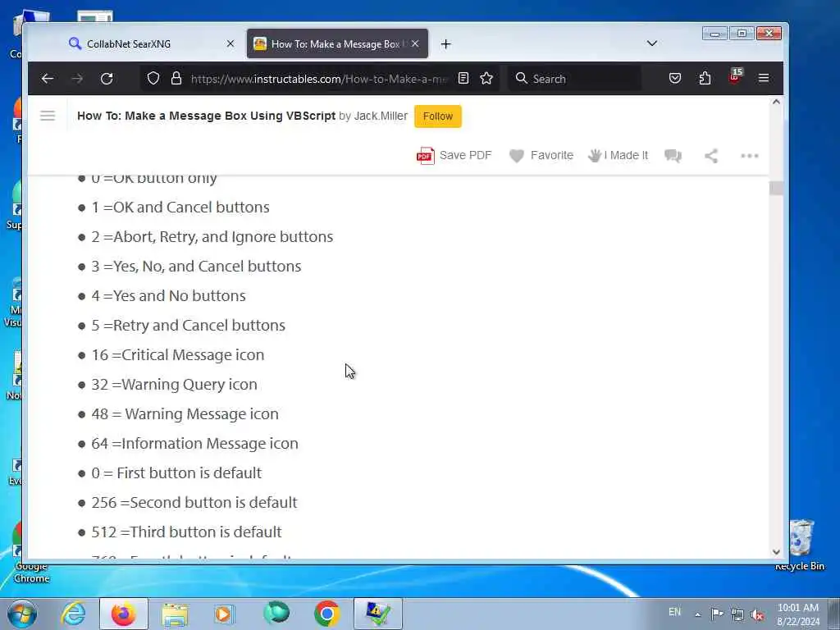Click the page scrollbar up arrow
The image size is (840, 630).
[x=776, y=102]
